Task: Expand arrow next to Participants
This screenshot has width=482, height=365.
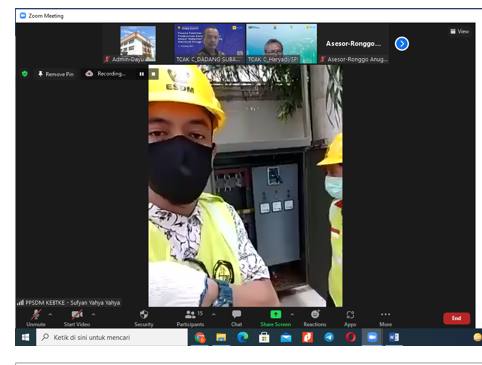Action: click(x=213, y=314)
